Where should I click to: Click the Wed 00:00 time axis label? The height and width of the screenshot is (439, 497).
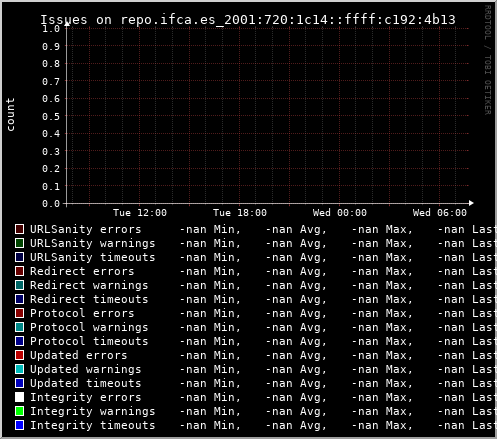pos(340,213)
